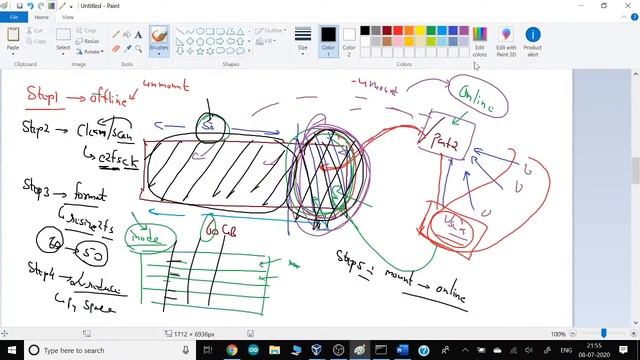Screen dimensions: 640x360
Task: Choose the Triangle shape
Action: tap(240, 31)
